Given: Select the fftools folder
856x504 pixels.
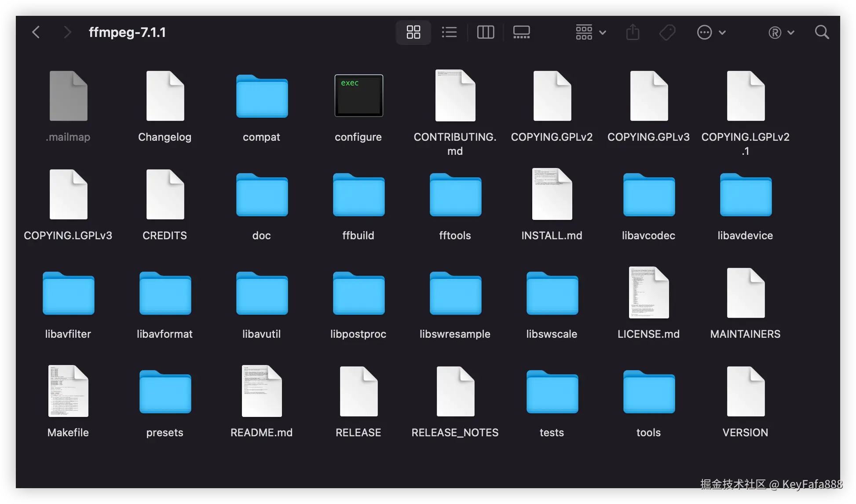Looking at the screenshot, I should (x=455, y=195).
